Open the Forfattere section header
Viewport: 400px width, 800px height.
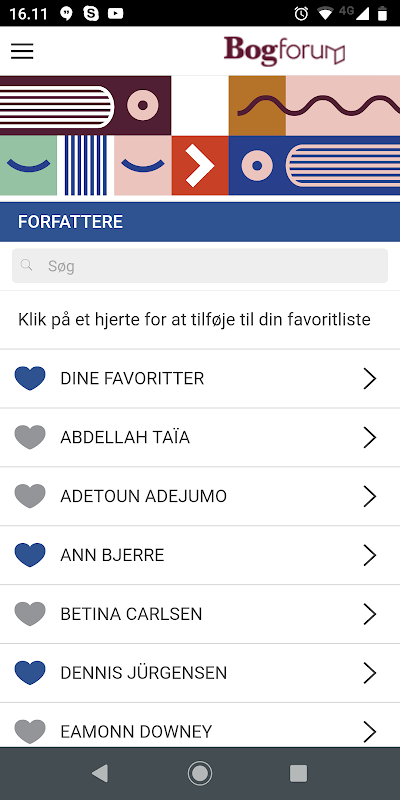(200, 222)
